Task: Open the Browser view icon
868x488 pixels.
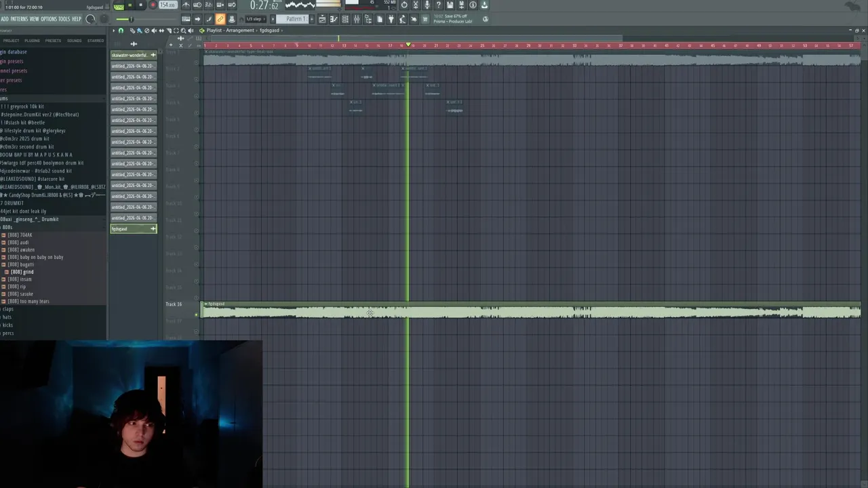Action: point(368,19)
